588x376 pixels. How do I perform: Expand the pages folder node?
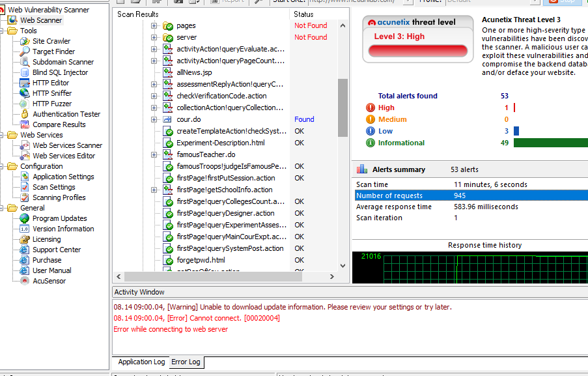click(154, 26)
